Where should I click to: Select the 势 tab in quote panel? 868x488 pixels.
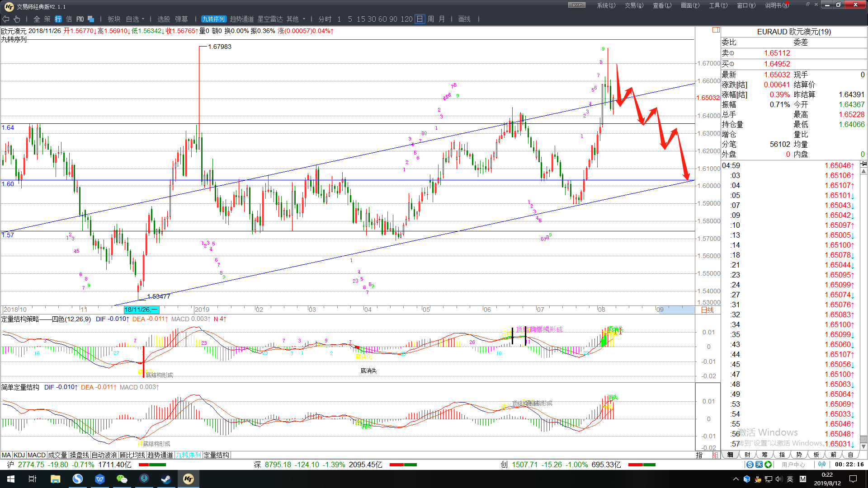coord(799,455)
